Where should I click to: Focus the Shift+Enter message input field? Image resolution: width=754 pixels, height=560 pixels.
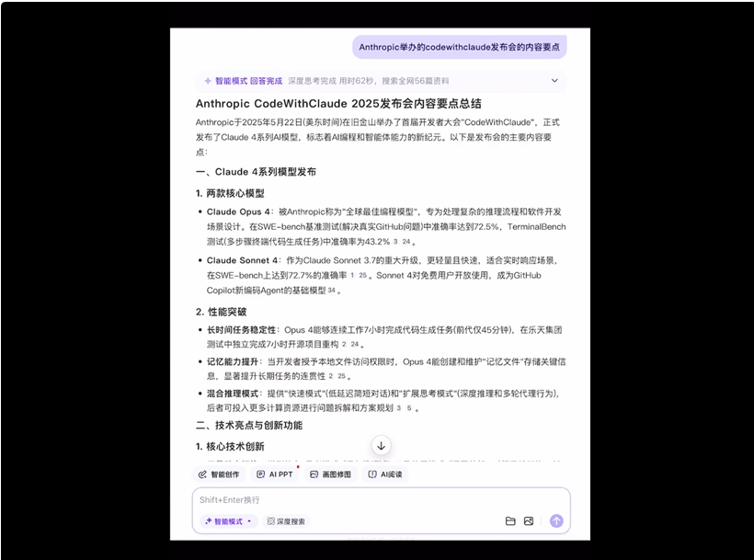pos(381,500)
